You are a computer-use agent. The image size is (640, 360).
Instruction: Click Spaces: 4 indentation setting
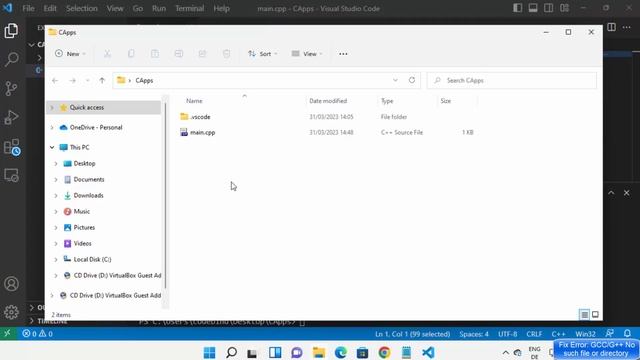473,333
